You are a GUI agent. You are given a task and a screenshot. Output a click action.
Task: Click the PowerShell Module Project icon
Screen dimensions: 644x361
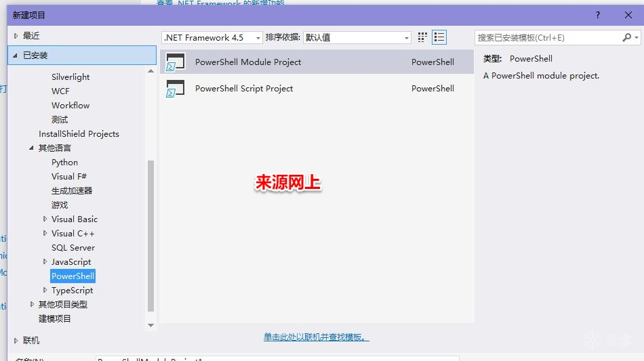coord(176,62)
